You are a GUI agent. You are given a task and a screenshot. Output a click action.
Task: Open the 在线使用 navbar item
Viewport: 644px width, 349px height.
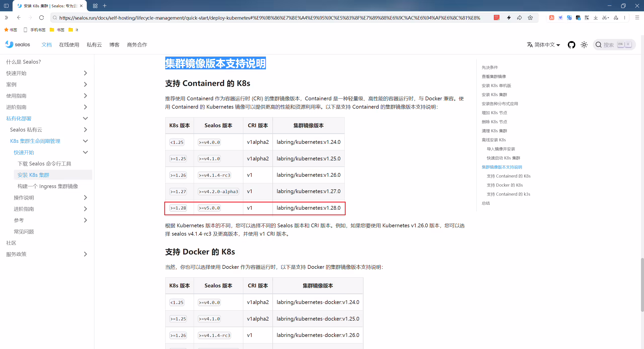click(x=69, y=45)
